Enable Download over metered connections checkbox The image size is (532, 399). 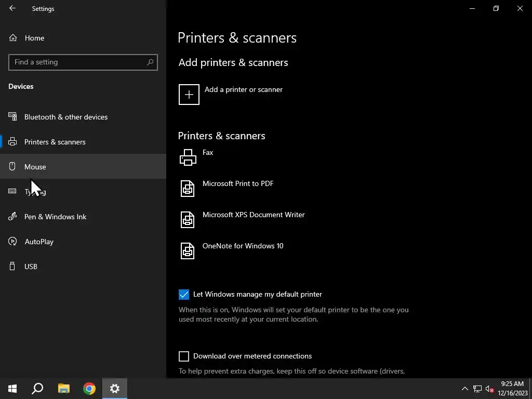coord(184,356)
